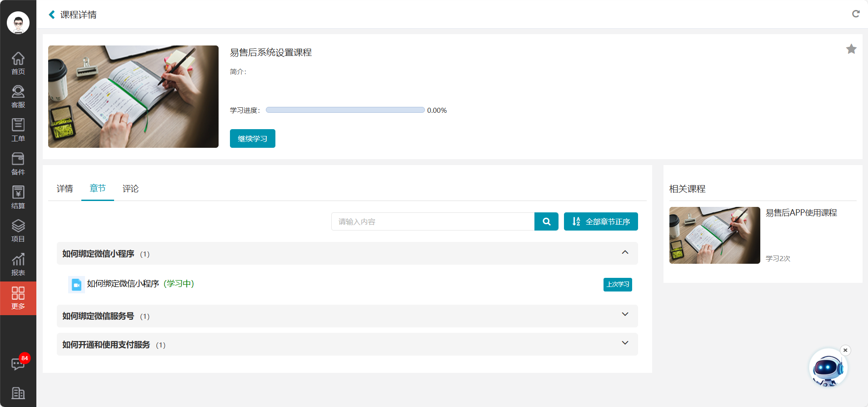Click the 0.00% progress value
Screen dimensions: 868x407
coord(437,111)
